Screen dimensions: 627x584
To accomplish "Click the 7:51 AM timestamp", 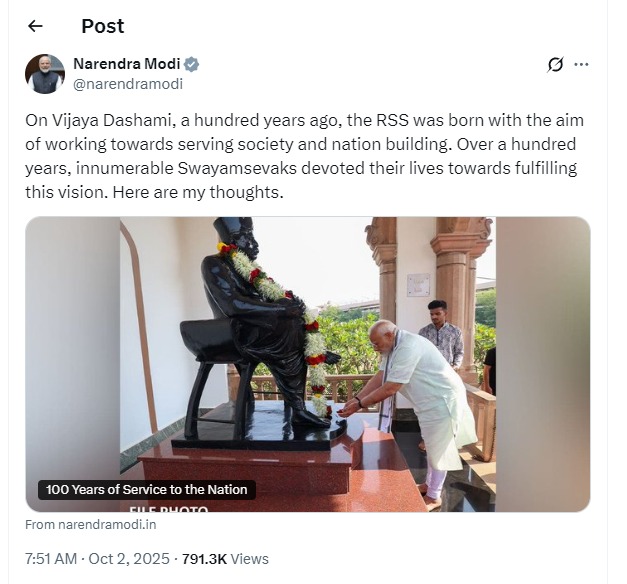I will 51,559.
